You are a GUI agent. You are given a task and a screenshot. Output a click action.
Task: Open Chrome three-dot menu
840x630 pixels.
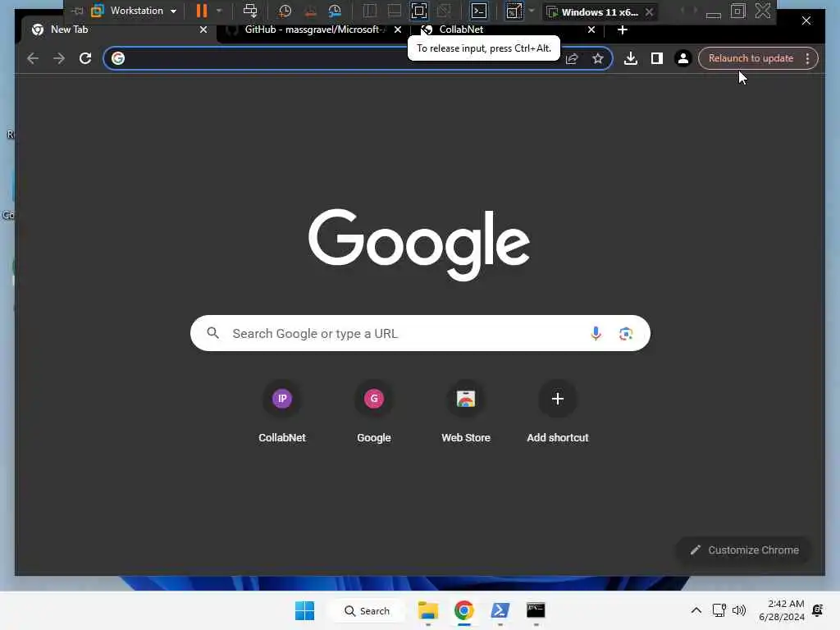coord(808,58)
